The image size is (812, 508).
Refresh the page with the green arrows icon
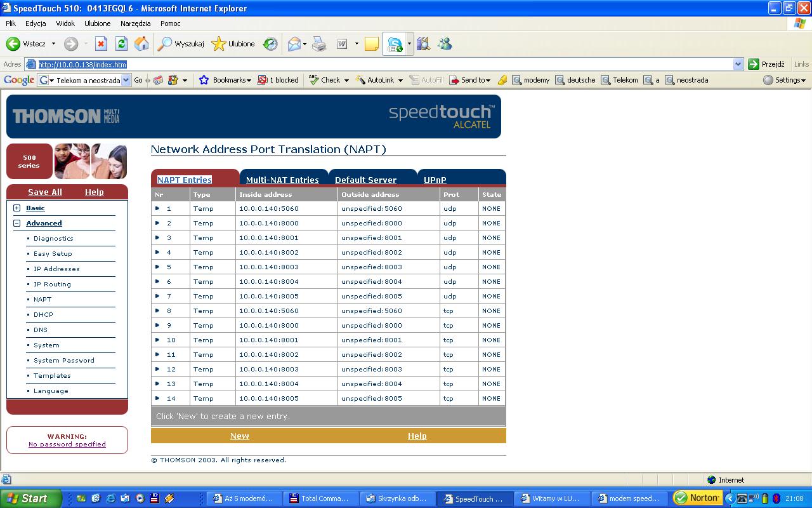pyautogui.click(x=121, y=44)
